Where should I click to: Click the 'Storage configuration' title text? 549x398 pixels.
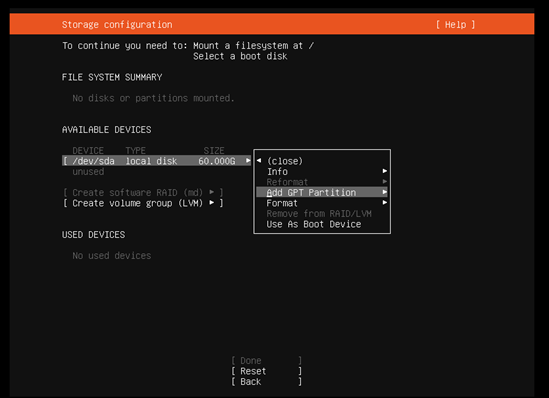[117, 25]
